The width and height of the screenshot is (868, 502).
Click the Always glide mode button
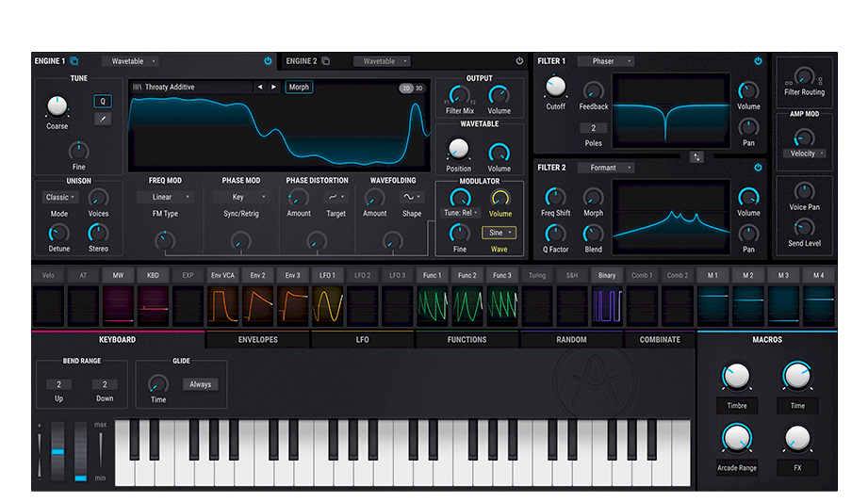(x=199, y=384)
